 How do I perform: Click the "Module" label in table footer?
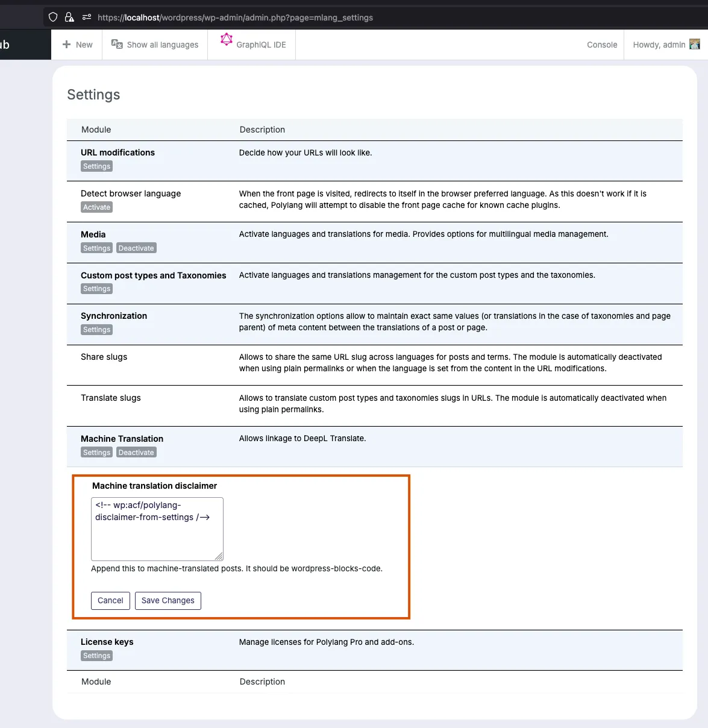(96, 682)
